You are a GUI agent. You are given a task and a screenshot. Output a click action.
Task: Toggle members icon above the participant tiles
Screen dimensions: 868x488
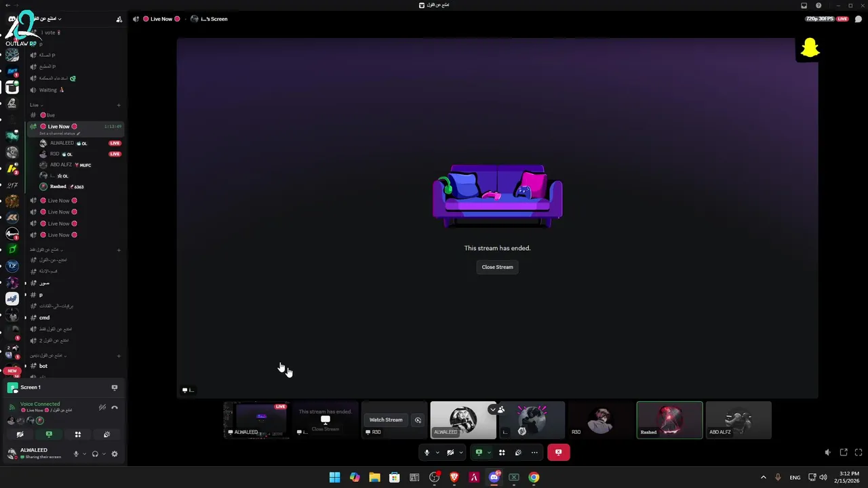click(501, 409)
